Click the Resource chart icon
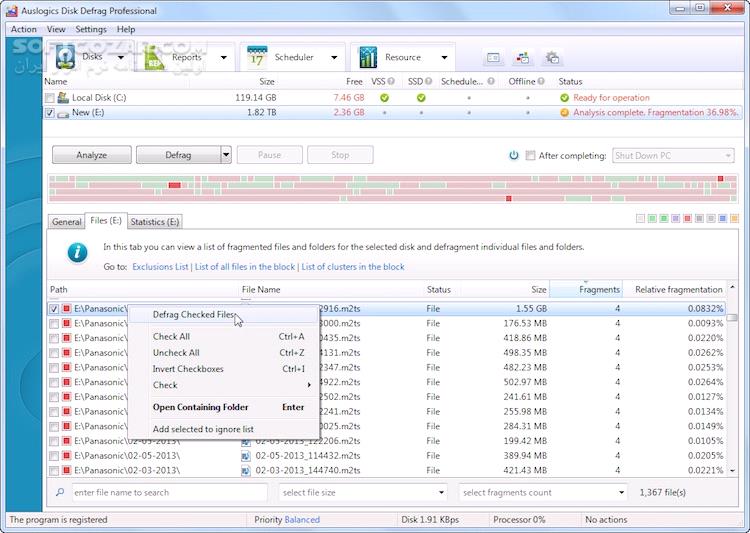The width and height of the screenshot is (750, 533). click(x=368, y=57)
